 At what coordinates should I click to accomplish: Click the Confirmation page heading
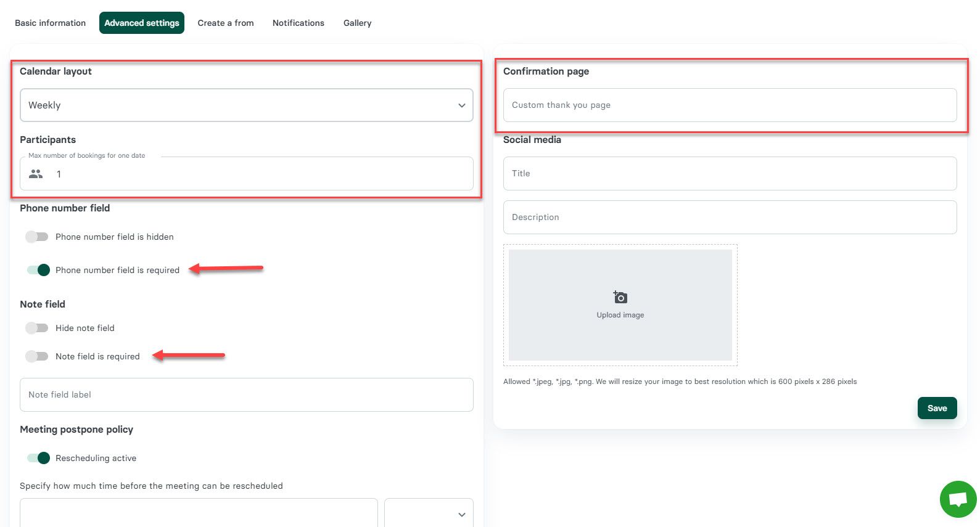pyautogui.click(x=546, y=71)
